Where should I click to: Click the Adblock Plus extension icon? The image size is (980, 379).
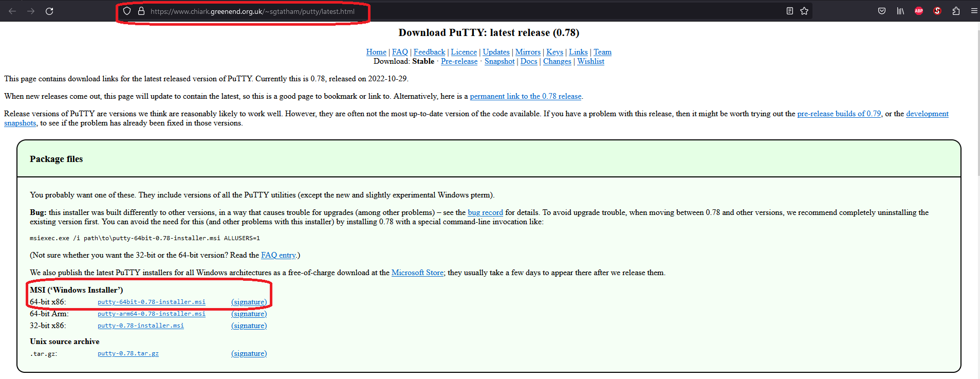click(919, 11)
